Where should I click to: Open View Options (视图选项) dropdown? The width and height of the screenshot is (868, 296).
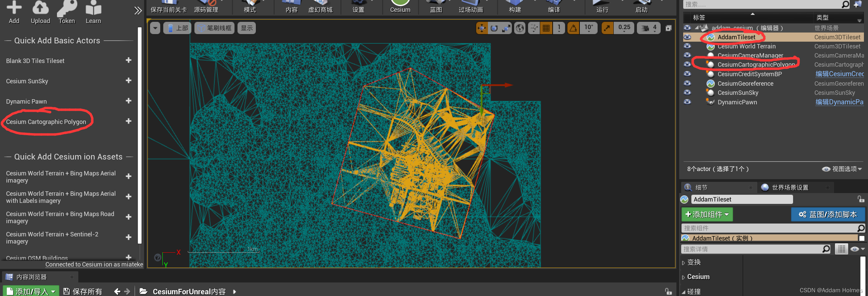click(842, 169)
